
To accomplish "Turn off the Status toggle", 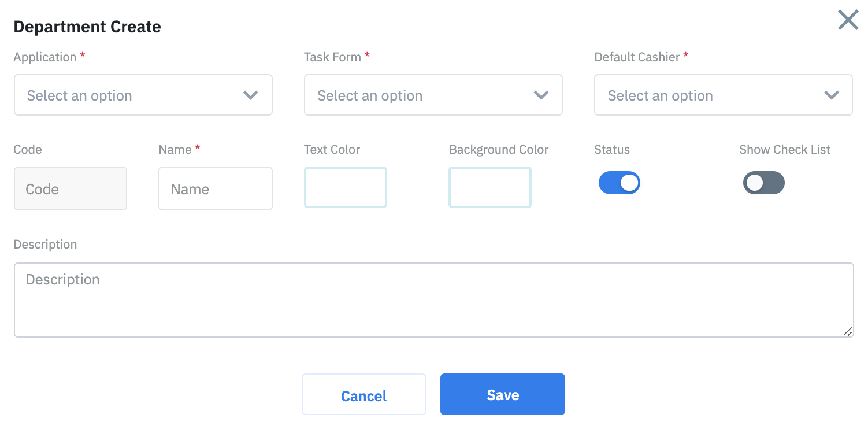I will tap(619, 183).
